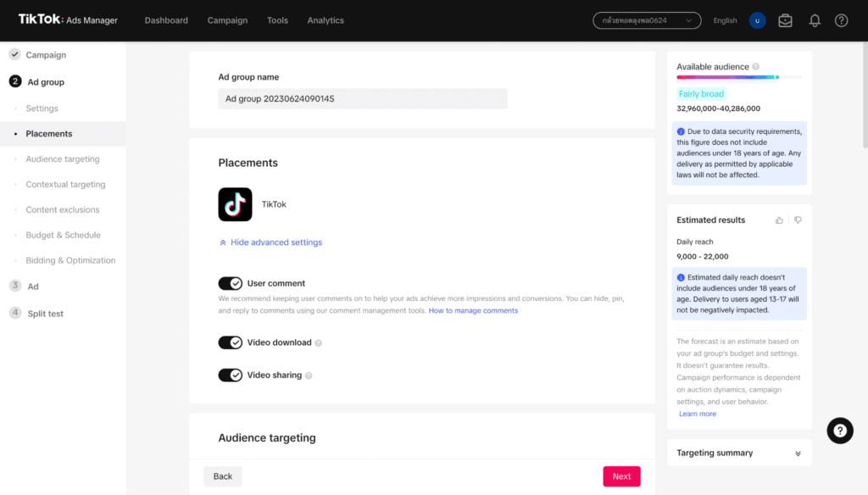Click the page vertical scrollbar
This screenshot has width=868, height=495.
pyautogui.click(x=865, y=94)
